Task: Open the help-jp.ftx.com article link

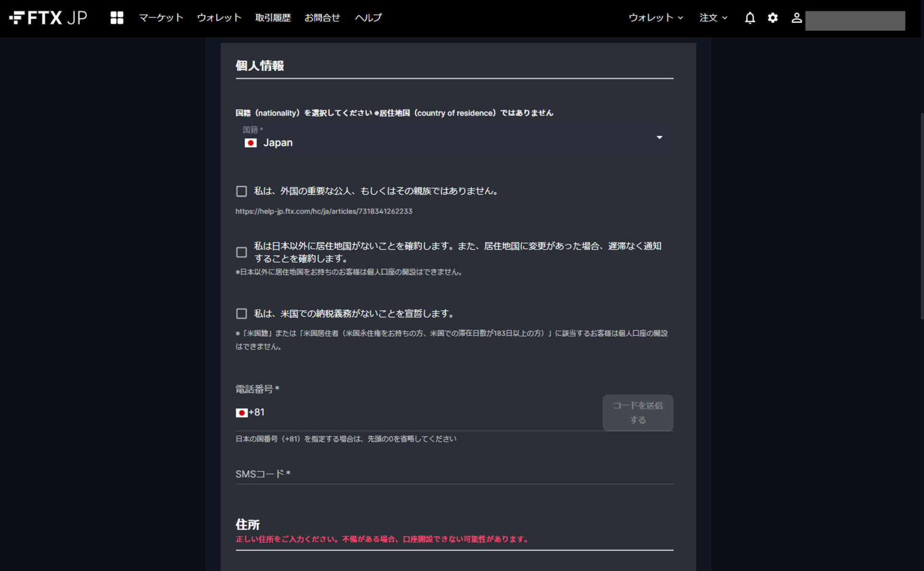Action: tap(323, 211)
